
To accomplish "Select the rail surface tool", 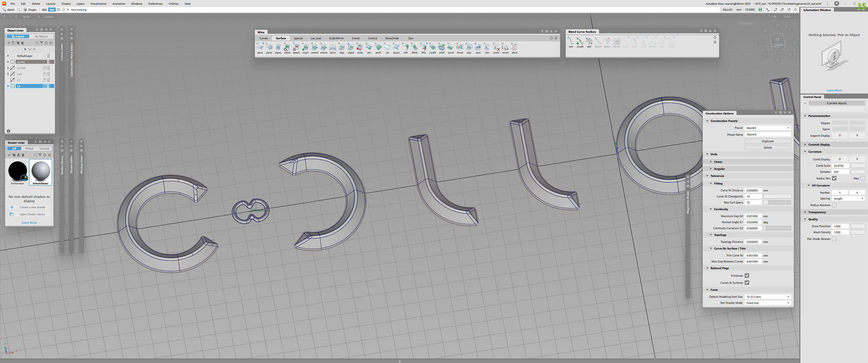I will (387, 48).
